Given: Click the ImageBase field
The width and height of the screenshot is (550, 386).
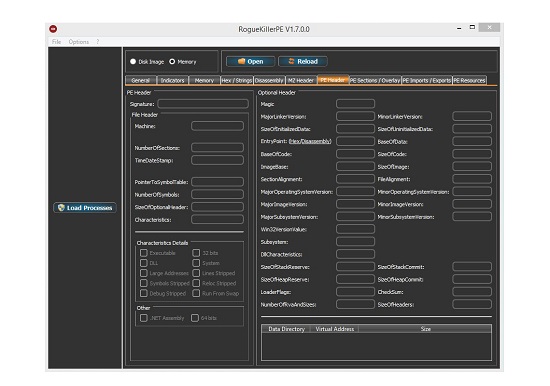Looking at the screenshot, I should [355, 166].
